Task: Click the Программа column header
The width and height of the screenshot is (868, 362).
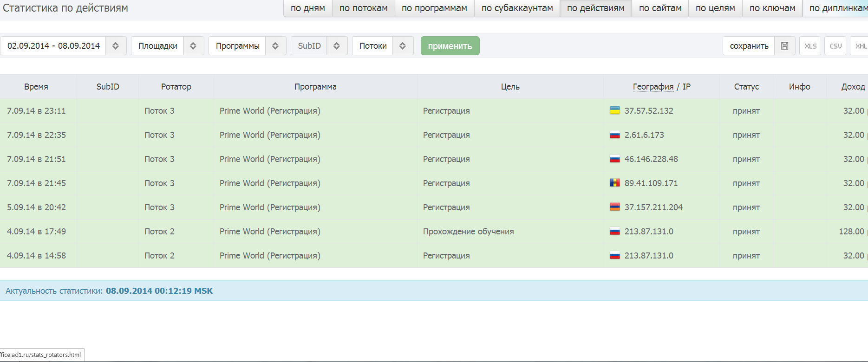Action: (x=315, y=87)
